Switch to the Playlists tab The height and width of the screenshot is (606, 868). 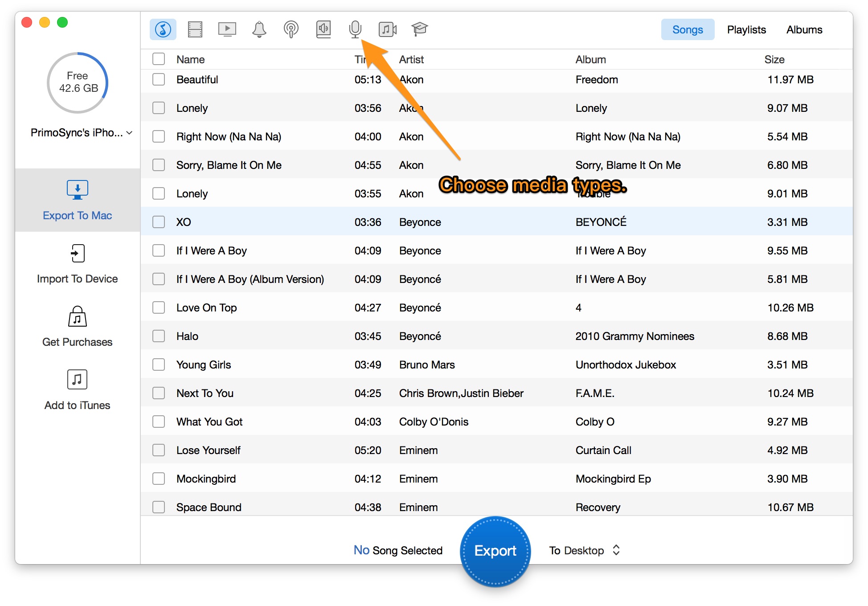pos(746,29)
